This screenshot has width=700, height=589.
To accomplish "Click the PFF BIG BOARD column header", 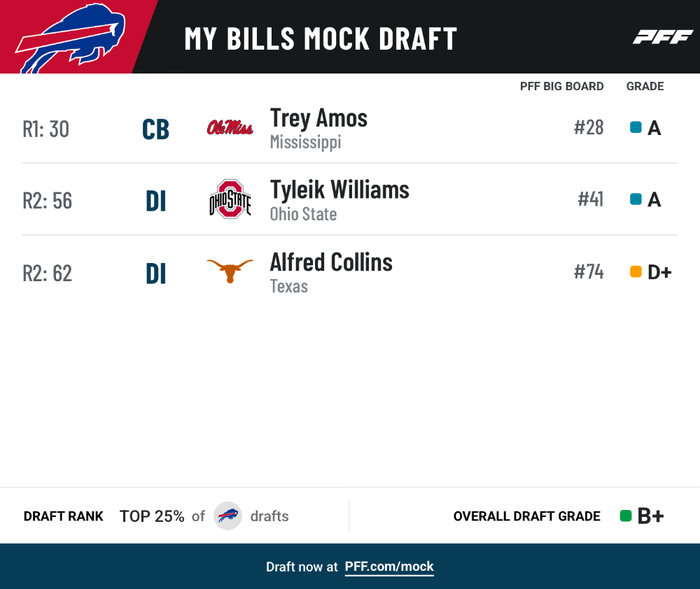I will pos(561,86).
